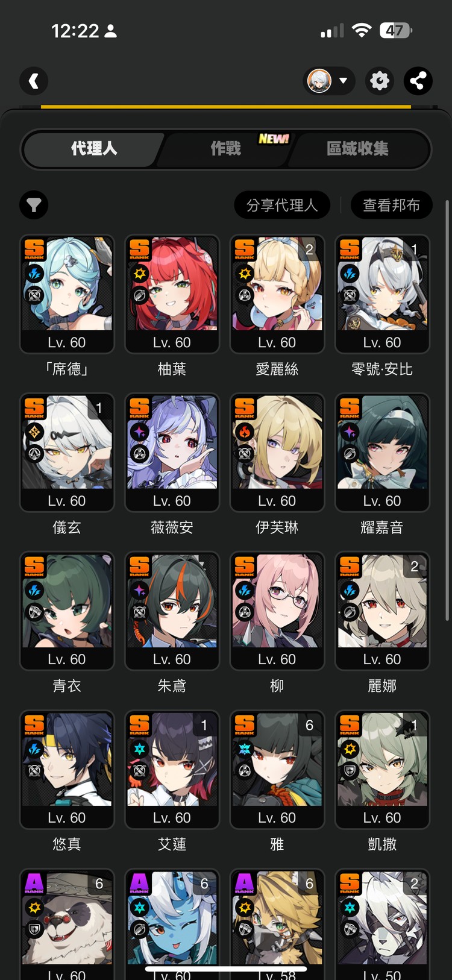Click the S rank badge on 柚葉's card

pyautogui.click(x=139, y=248)
